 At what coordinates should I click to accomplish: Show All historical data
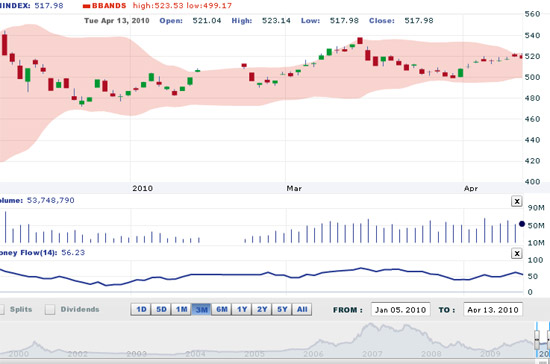click(302, 310)
